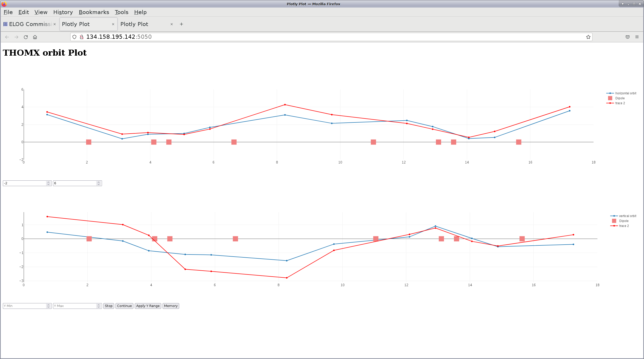644x359 pixels.
Task: Toggle the upper plot trace 2 legend entry
Action: [x=620, y=103]
